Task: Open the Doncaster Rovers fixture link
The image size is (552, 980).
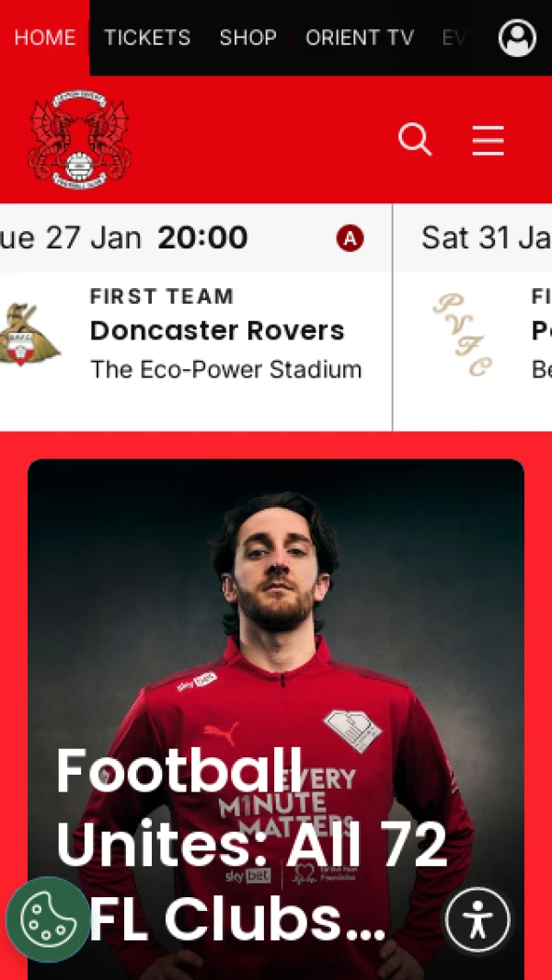Action: (217, 330)
